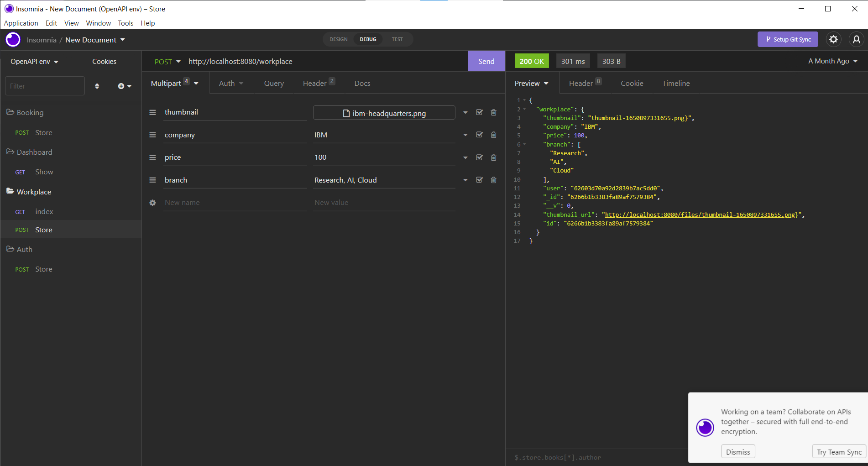Toggle the thumbnail field enabled checkbox
This screenshot has height=466, width=868.
479,112
